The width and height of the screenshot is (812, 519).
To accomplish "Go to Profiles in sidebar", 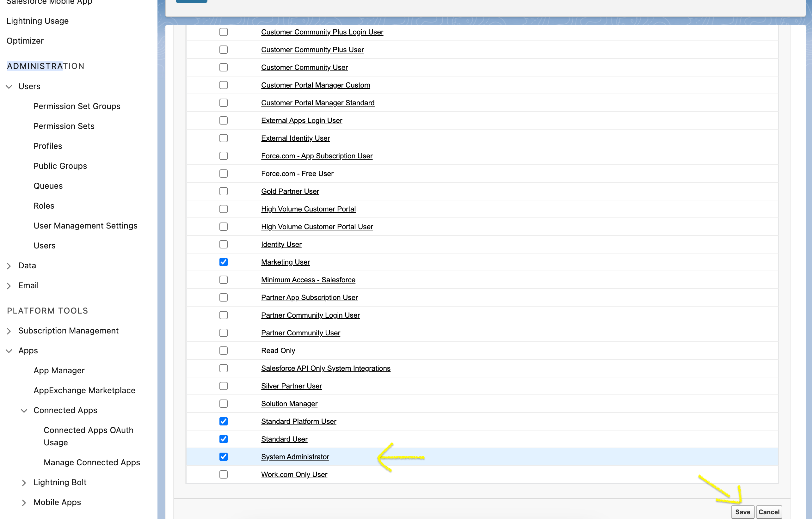I will tap(48, 146).
